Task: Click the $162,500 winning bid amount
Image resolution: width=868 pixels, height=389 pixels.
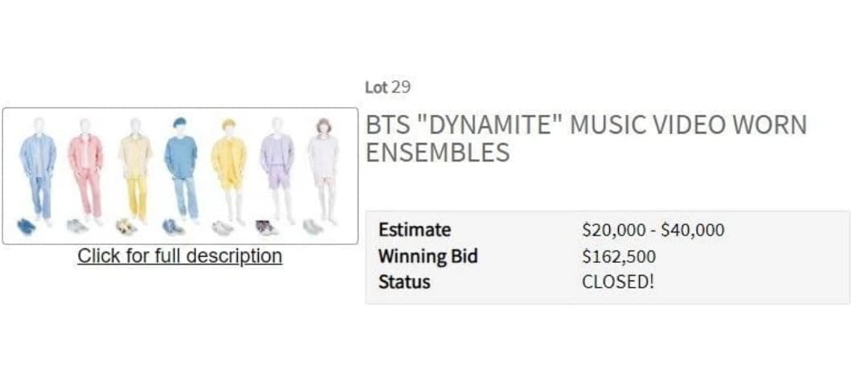Action: [x=619, y=256]
